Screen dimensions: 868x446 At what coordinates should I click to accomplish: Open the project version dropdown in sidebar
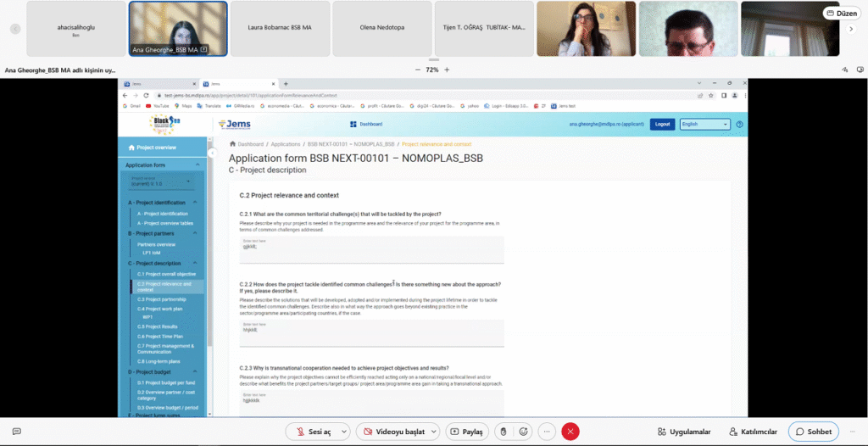pos(161,181)
